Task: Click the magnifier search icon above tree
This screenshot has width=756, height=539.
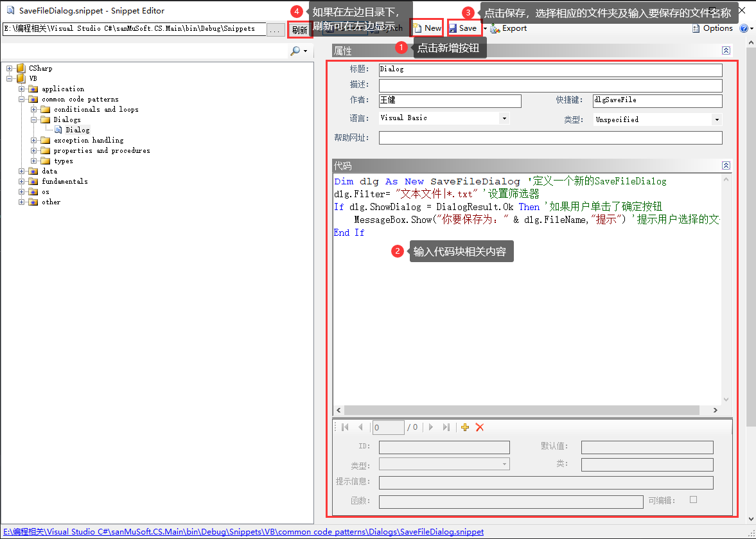Action: pos(295,51)
